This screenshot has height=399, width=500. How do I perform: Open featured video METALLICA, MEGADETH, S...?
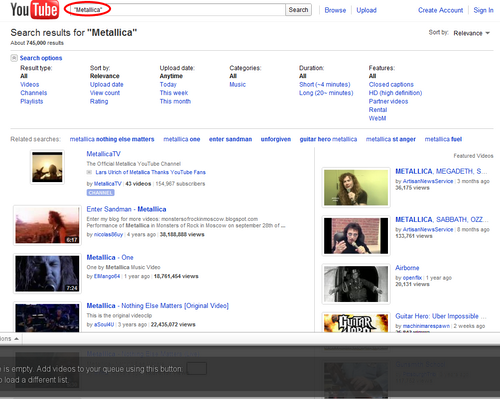441,171
